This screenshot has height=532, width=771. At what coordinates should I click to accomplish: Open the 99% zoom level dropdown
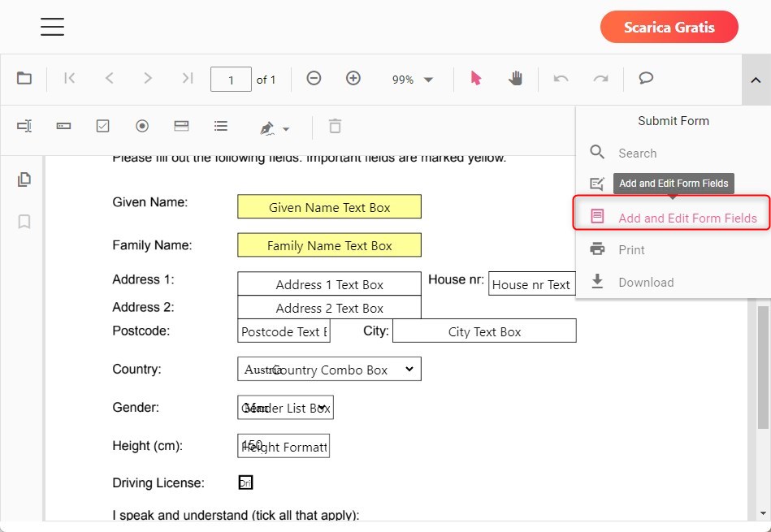click(x=413, y=80)
